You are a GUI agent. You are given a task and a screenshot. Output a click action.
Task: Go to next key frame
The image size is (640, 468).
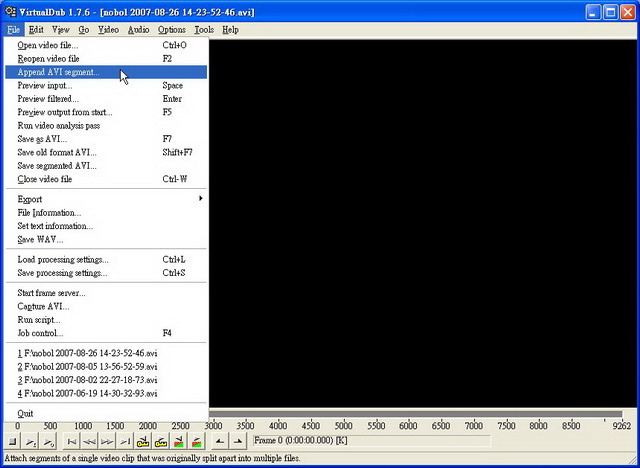[x=161, y=441]
